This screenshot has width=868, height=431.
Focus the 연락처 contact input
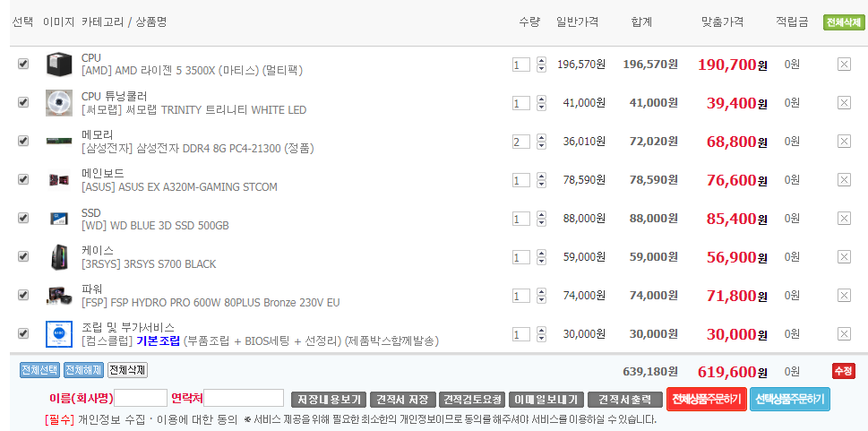[x=244, y=398]
